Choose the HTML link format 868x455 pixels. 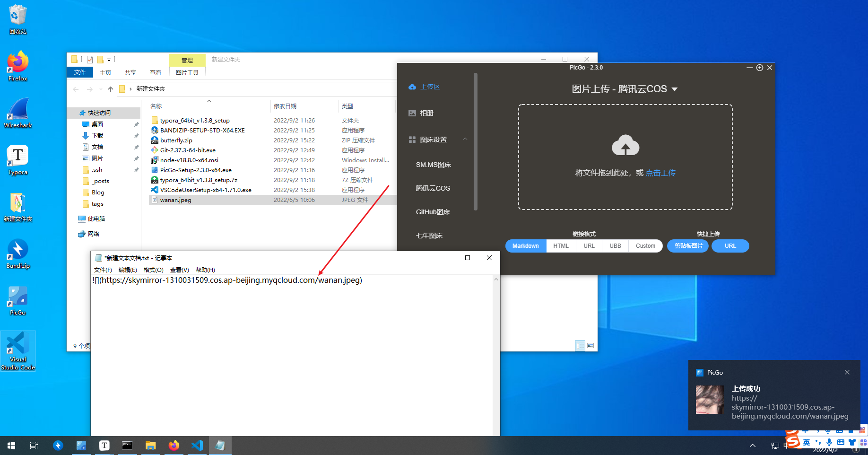point(561,246)
